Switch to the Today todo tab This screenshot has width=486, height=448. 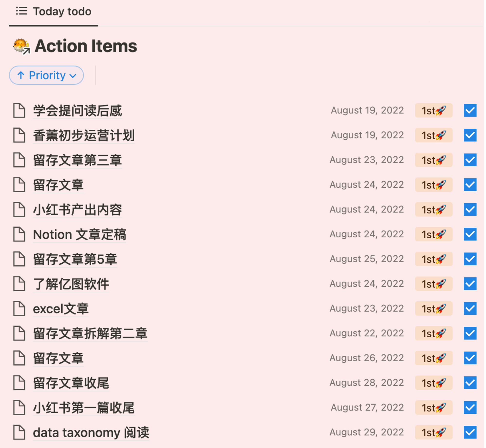62,11
